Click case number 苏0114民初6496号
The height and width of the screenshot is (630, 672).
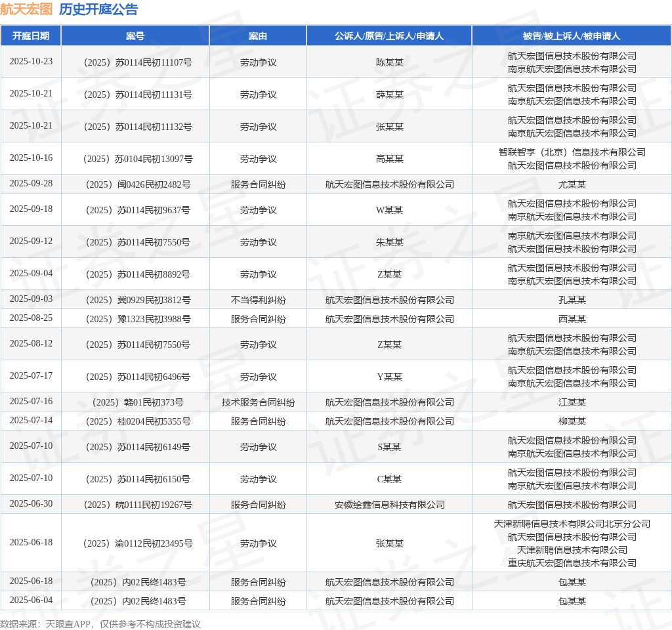[138, 377]
